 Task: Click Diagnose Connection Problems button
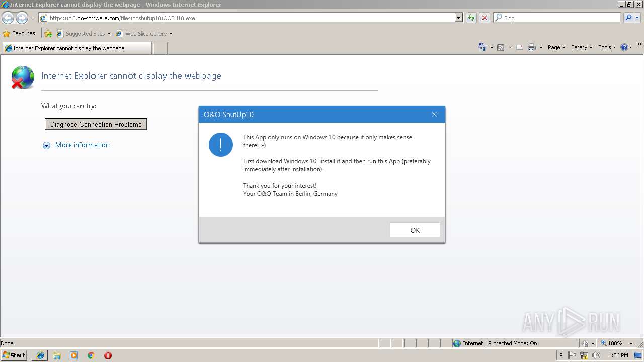coord(96,124)
